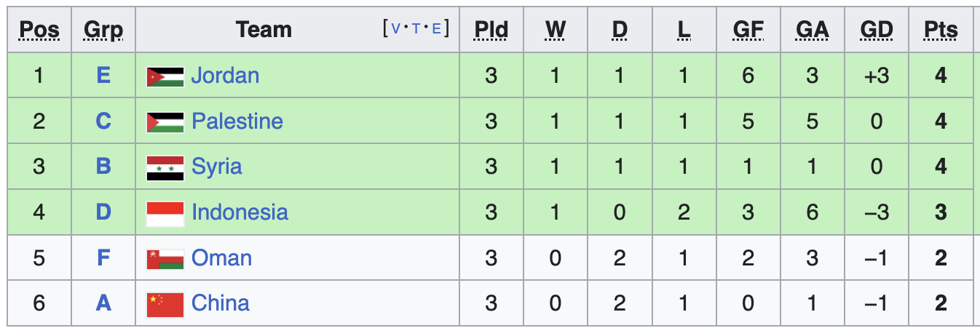Open the Oman team link
The image size is (980, 336).
(x=221, y=258)
